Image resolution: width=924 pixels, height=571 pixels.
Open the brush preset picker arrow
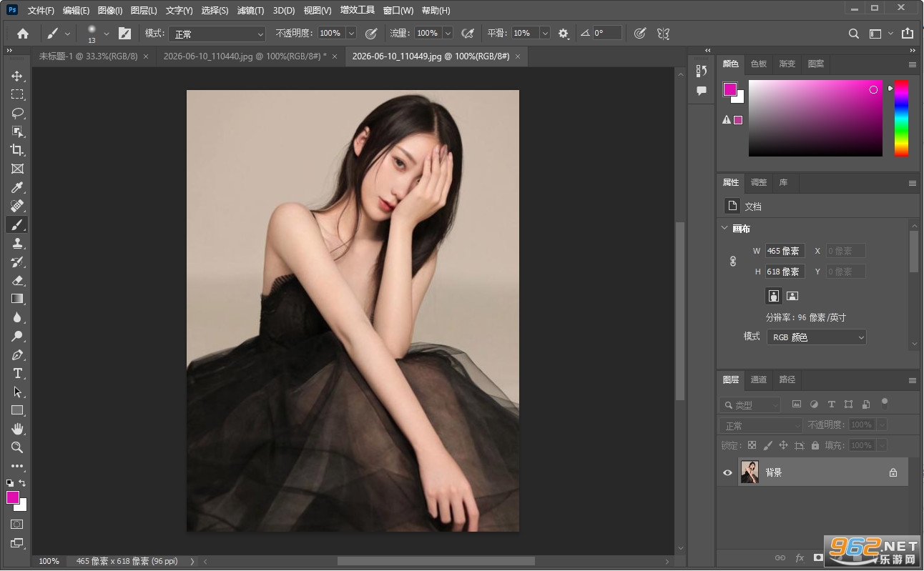[107, 33]
